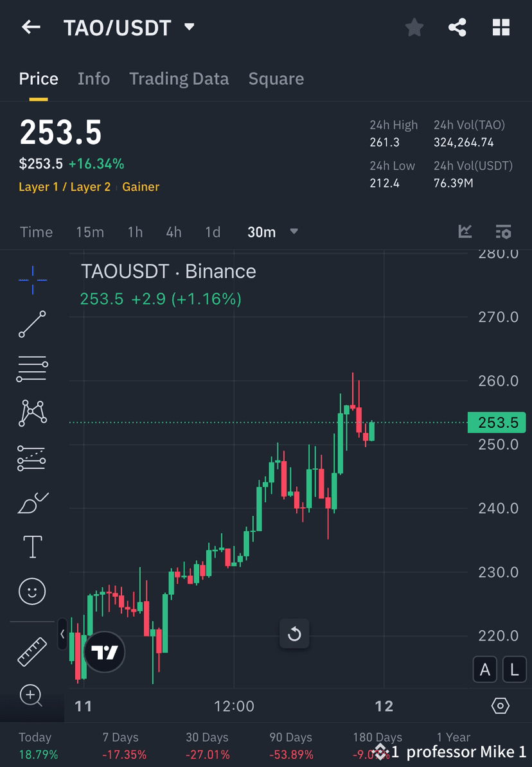This screenshot has width=532, height=767.
Task: Select the XABCD pattern tool
Action: coord(31,413)
